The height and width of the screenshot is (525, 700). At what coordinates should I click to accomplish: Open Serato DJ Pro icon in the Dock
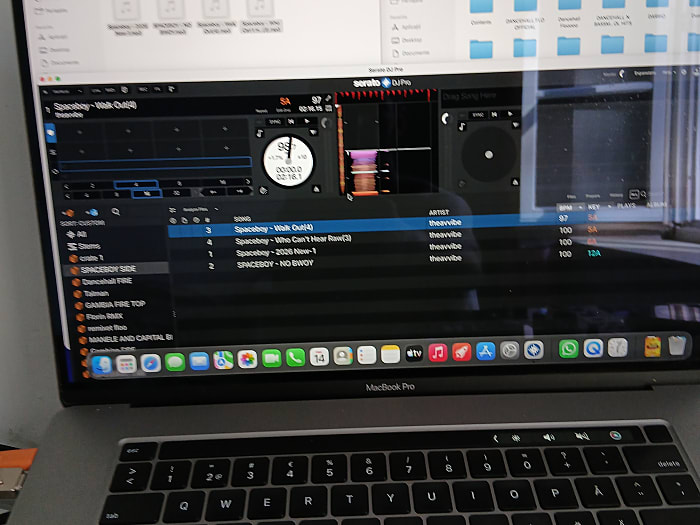click(533, 350)
